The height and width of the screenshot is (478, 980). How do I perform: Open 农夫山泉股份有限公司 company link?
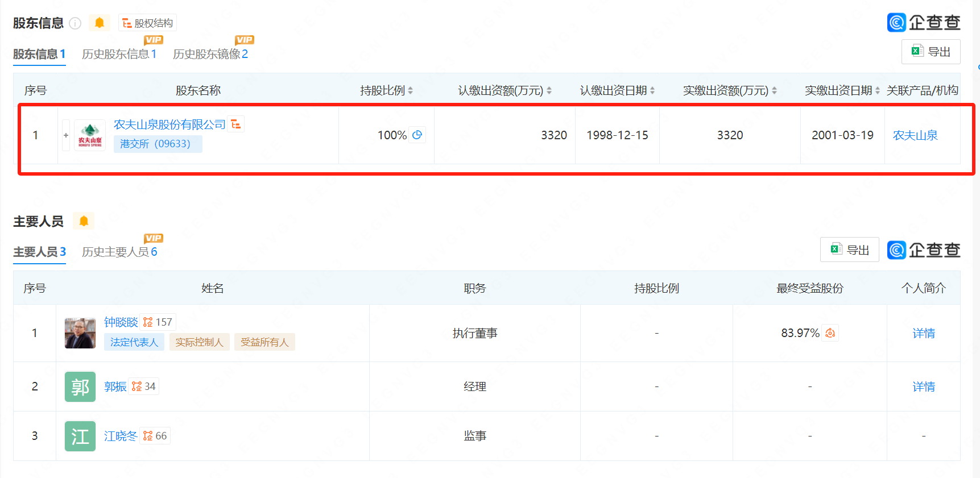169,124
